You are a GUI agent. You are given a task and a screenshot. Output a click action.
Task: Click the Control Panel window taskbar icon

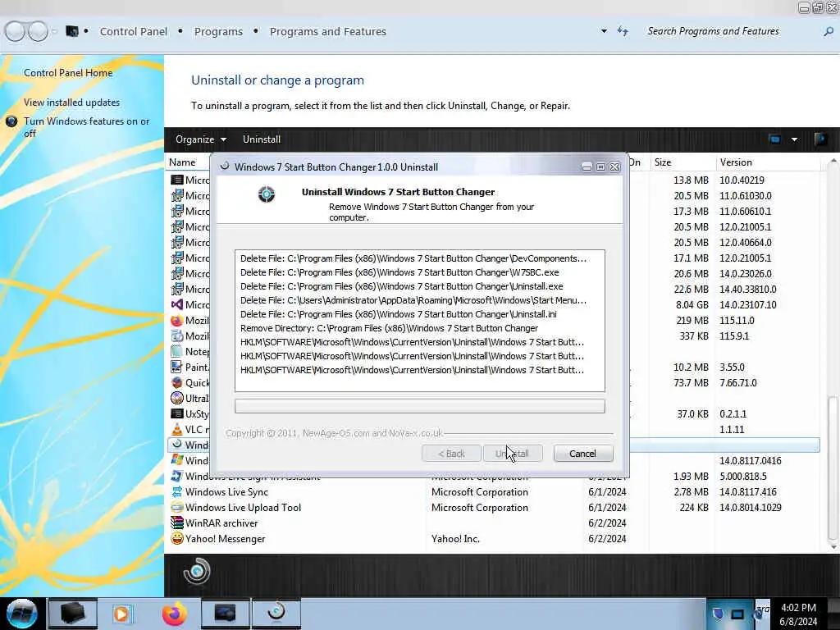225,613
